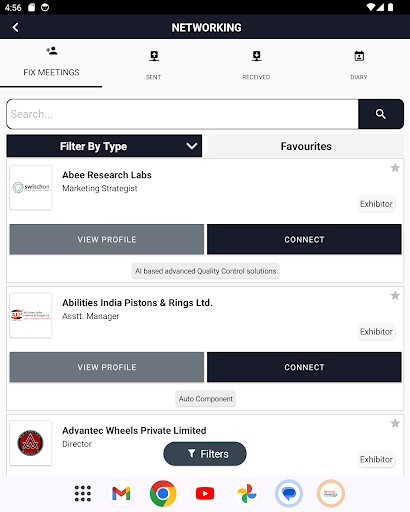Go back using the header arrow

coord(15,27)
